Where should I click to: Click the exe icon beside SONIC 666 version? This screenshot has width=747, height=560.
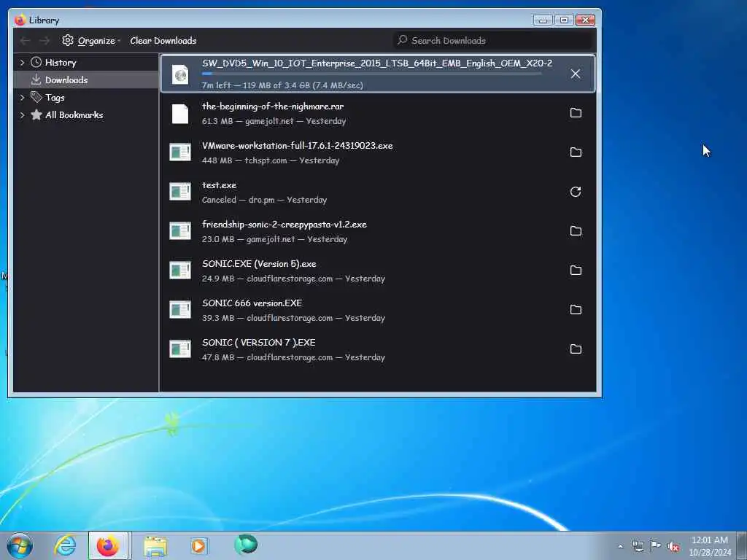tap(180, 310)
